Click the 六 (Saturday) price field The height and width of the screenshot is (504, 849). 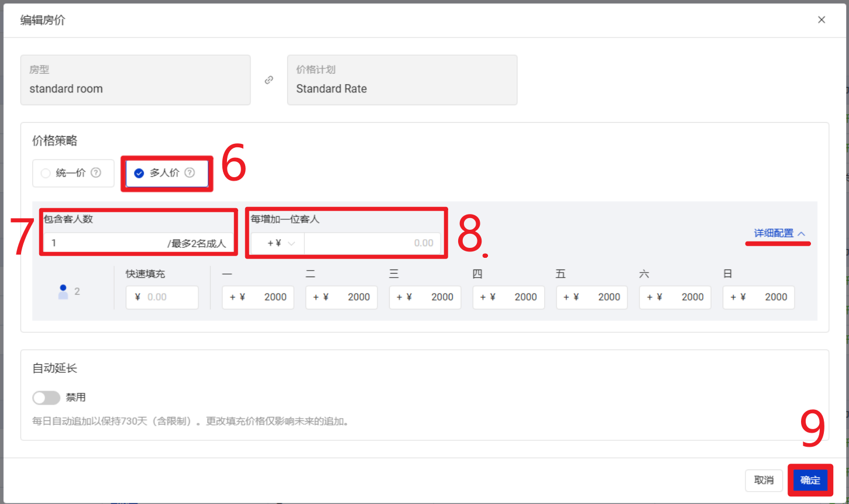coord(675,297)
